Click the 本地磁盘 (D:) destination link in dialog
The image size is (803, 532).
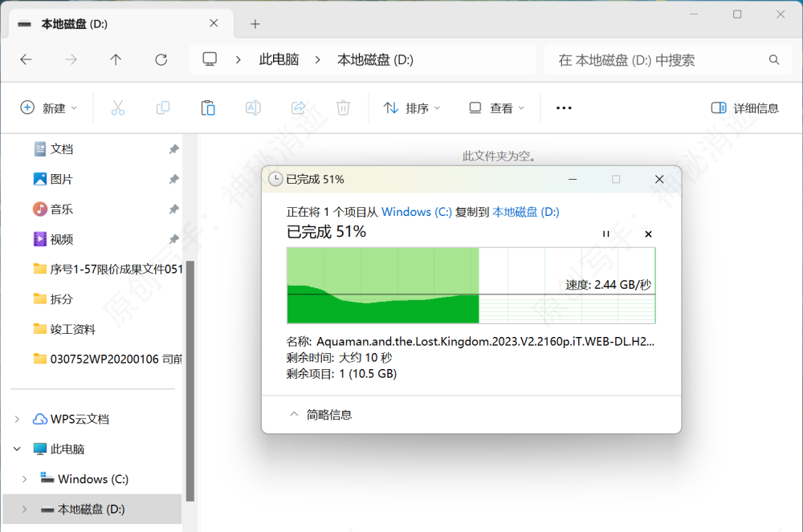526,212
